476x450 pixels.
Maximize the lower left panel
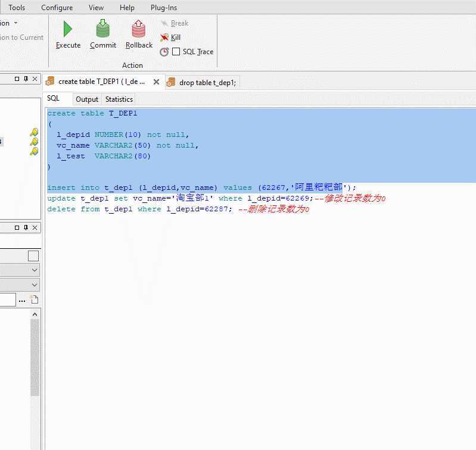click(x=17, y=227)
